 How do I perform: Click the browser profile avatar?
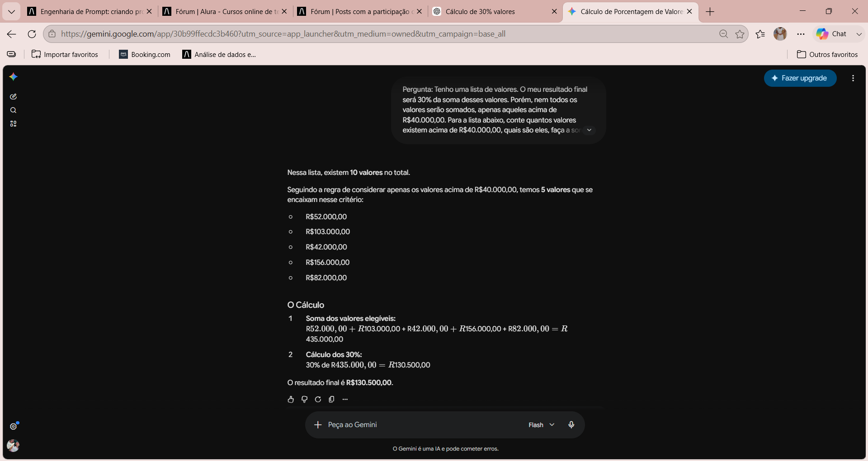(x=780, y=34)
